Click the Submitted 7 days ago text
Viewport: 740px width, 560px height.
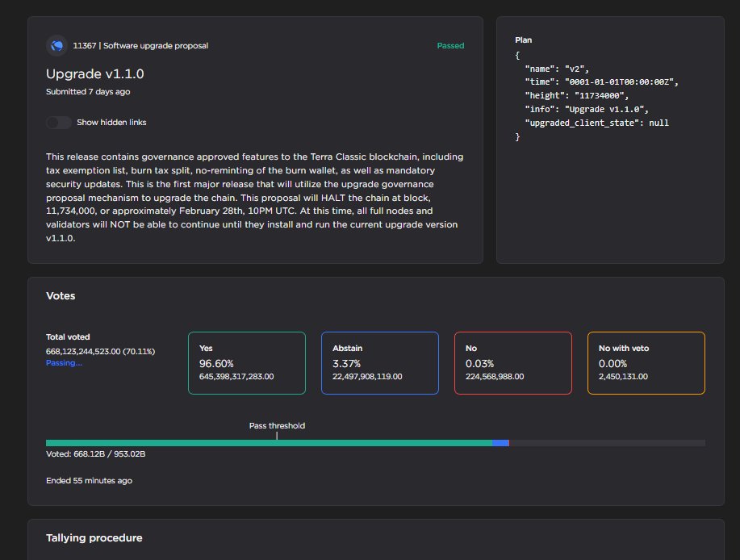pos(88,91)
